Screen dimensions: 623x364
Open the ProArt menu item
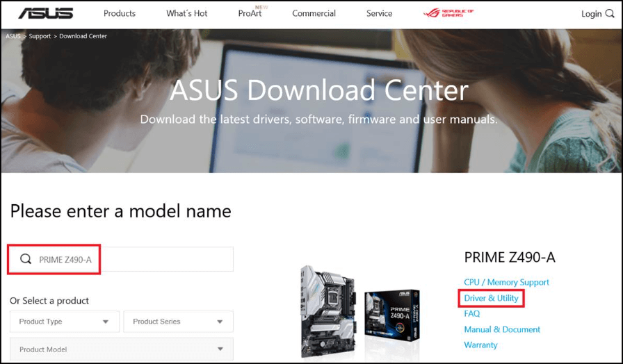(250, 14)
